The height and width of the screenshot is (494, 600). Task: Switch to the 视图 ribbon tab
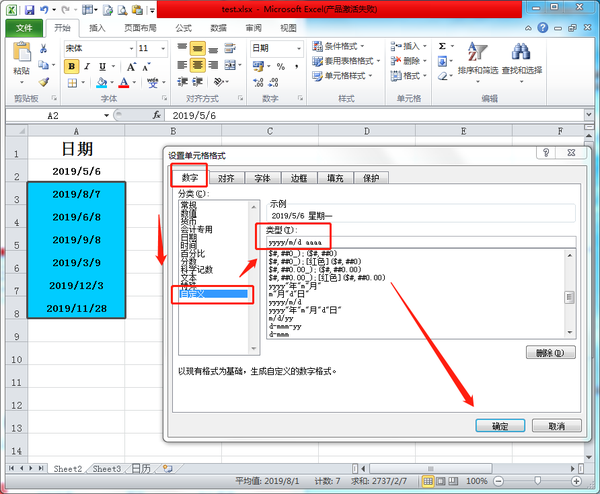[x=288, y=28]
